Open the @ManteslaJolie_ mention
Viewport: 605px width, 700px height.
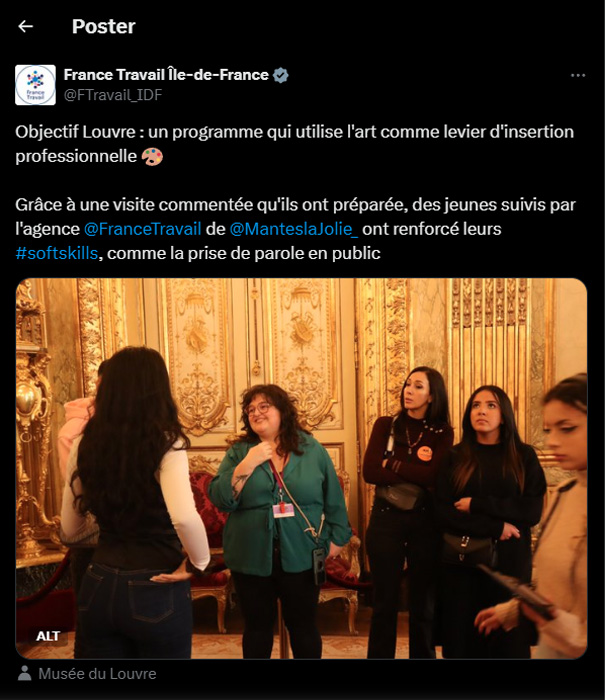(293, 229)
